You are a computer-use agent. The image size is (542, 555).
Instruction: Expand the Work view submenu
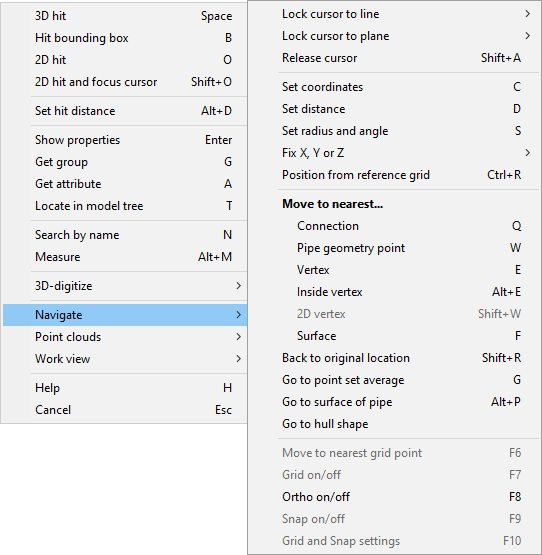tap(125, 359)
